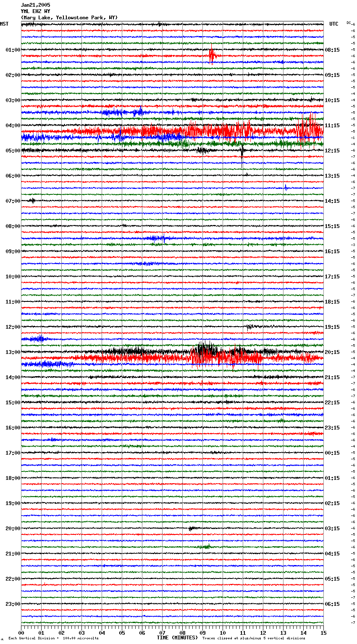
Task: Click the 16:15 UTC time label
Action: pos(332,251)
